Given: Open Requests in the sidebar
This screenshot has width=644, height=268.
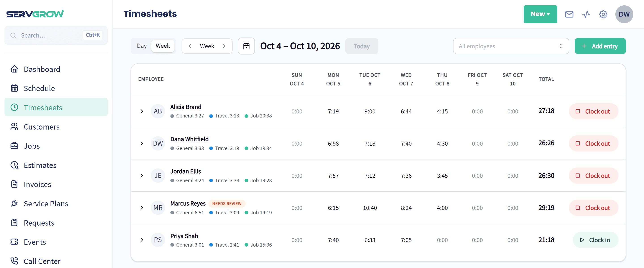Looking at the screenshot, I should tap(56, 223).
